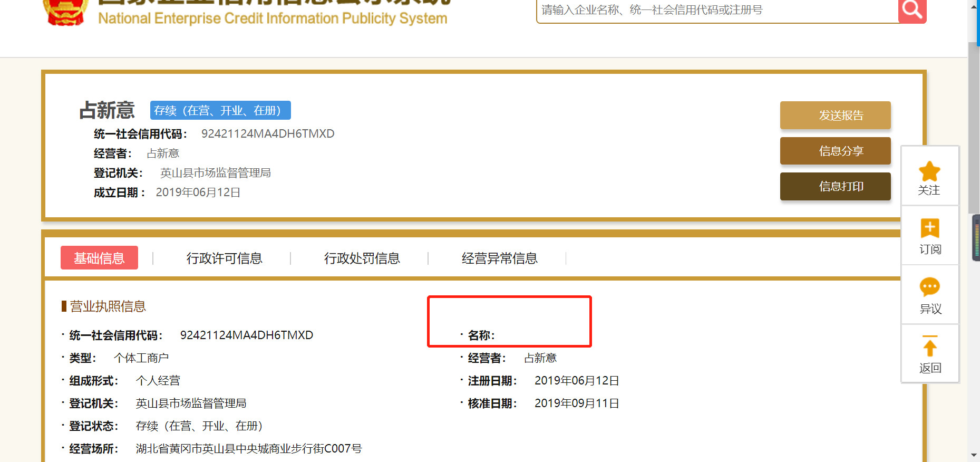Click the 营业执照信息 section title
The width and height of the screenshot is (980, 462).
coord(108,306)
